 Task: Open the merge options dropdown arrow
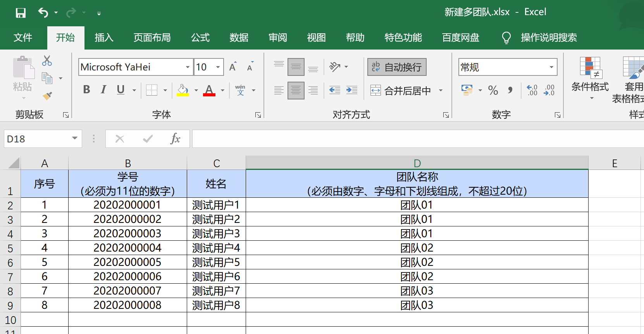441,91
